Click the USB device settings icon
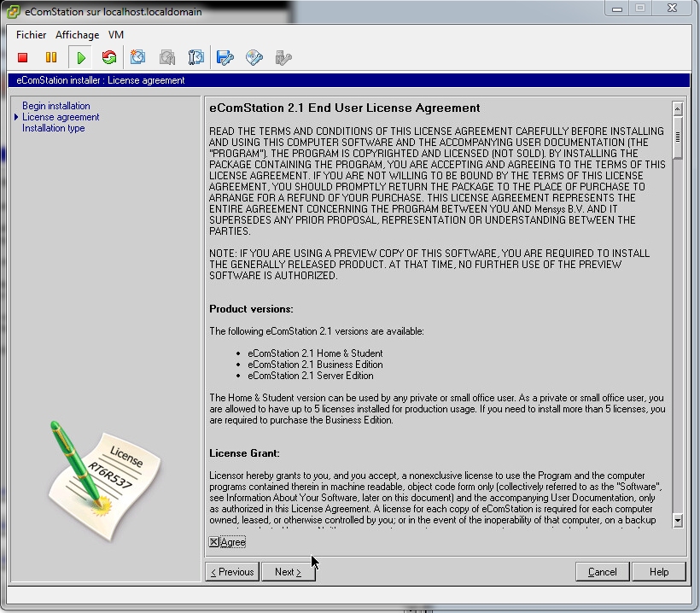 (x=283, y=58)
